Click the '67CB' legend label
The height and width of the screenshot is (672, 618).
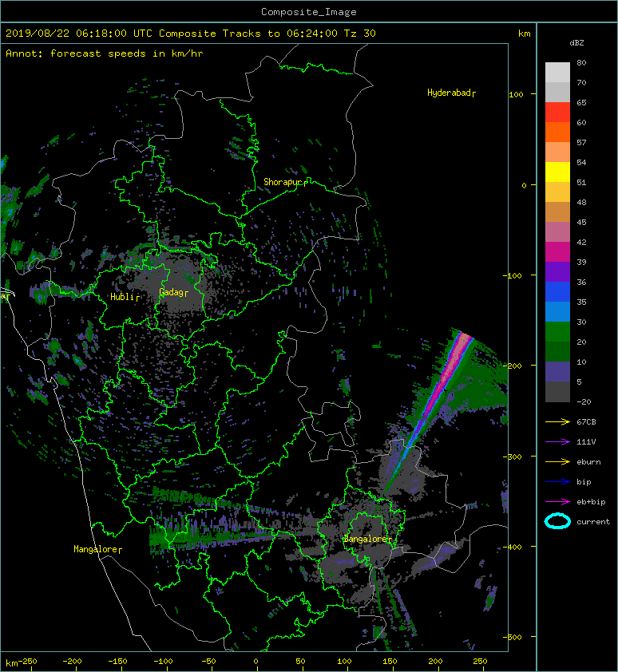[586, 421]
